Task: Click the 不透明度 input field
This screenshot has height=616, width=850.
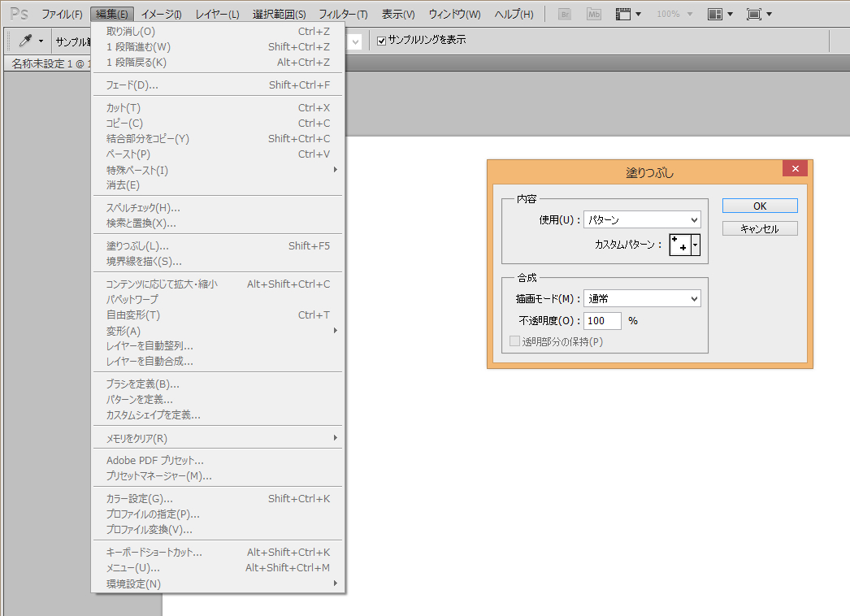Action: (602, 321)
